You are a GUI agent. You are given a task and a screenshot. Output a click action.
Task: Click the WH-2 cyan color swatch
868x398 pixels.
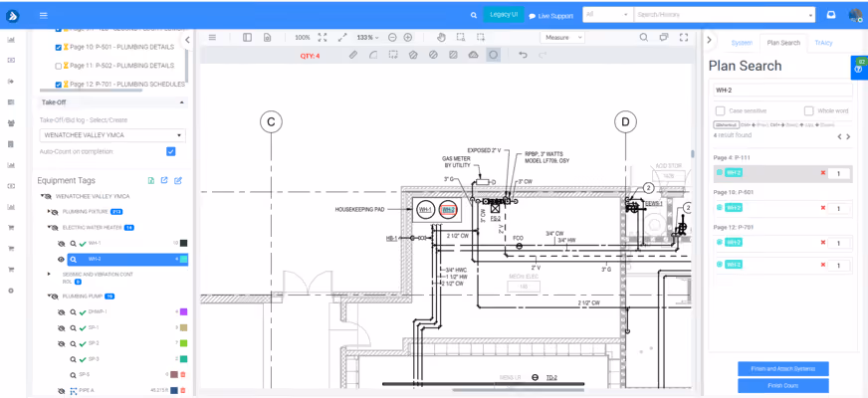pos(184,259)
